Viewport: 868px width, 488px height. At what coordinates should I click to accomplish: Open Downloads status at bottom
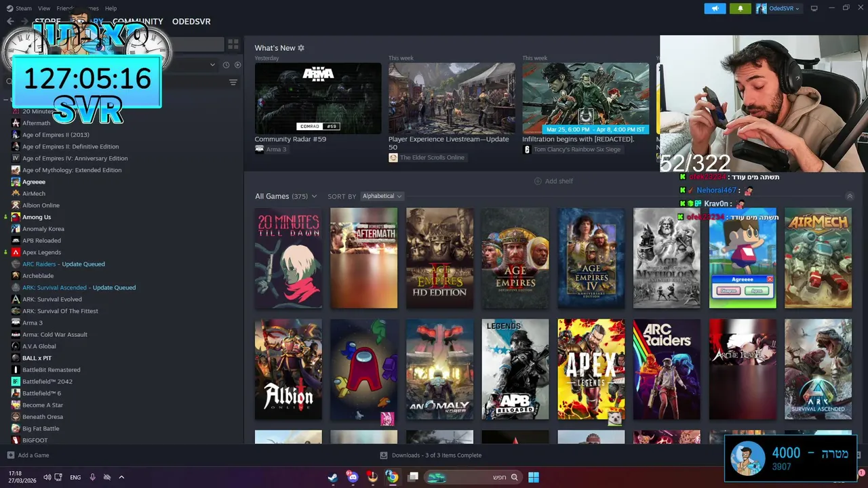click(431, 455)
